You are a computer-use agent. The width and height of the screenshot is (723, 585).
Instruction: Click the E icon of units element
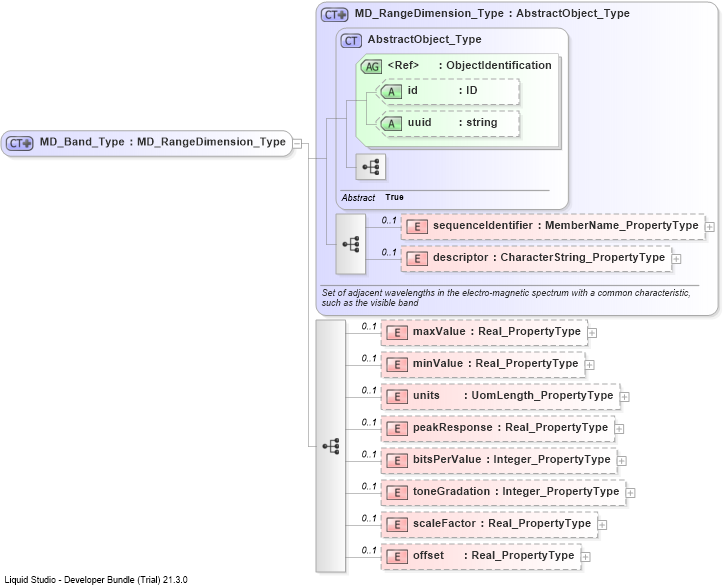tap(397, 396)
